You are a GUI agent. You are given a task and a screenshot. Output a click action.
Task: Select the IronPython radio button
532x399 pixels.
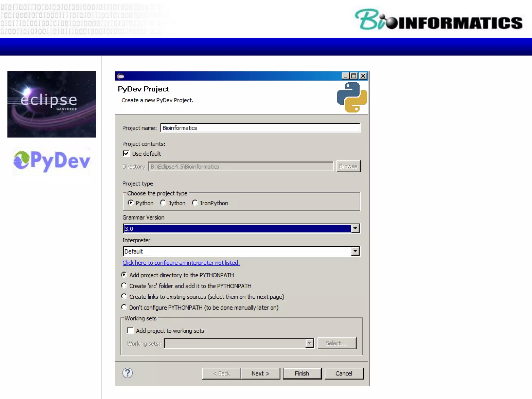[x=195, y=203]
